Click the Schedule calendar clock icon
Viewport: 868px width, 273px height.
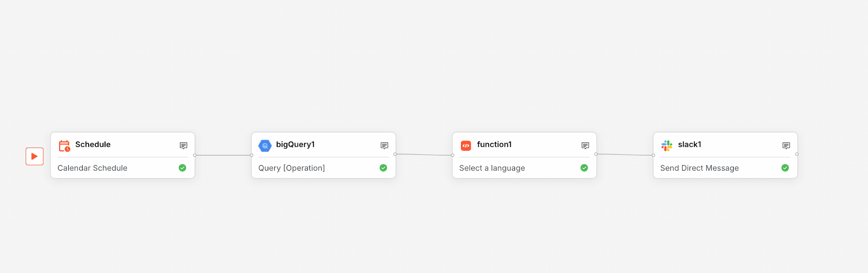64,146
